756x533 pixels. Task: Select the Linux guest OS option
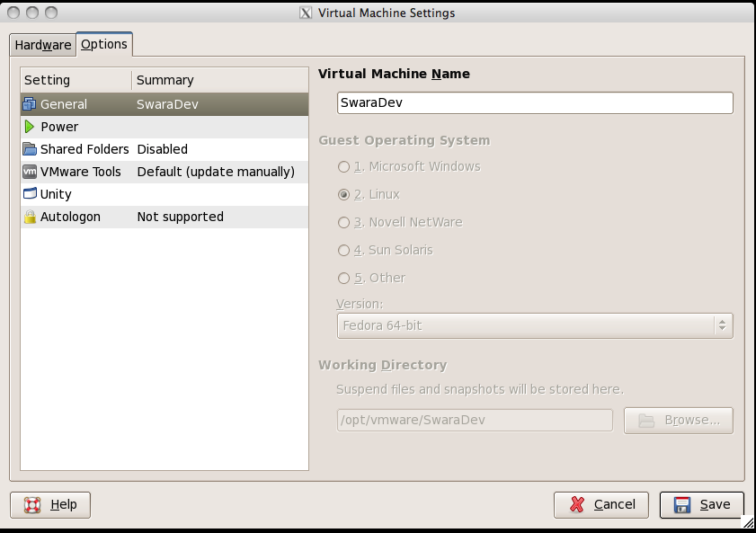(343, 195)
